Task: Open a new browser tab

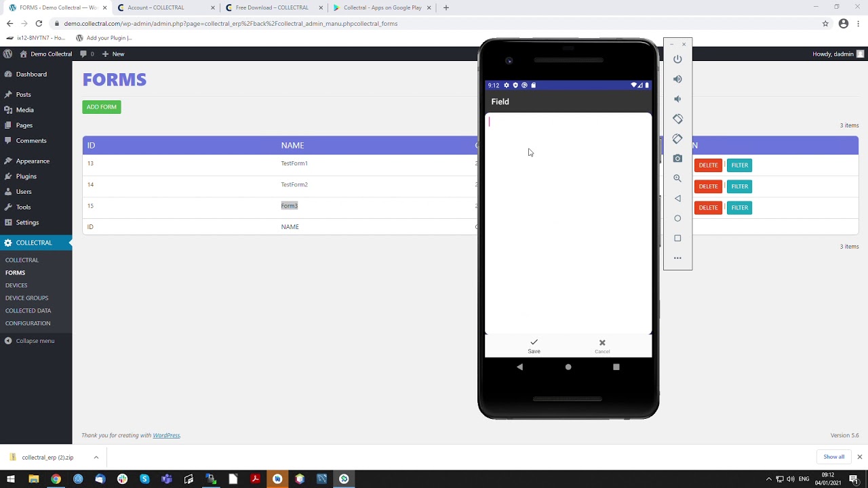Action: (x=446, y=7)
